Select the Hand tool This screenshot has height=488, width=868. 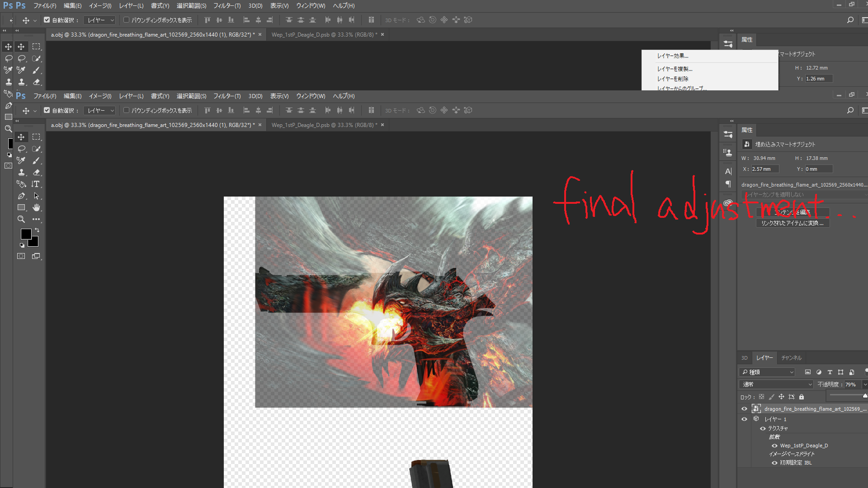(36, 207)
